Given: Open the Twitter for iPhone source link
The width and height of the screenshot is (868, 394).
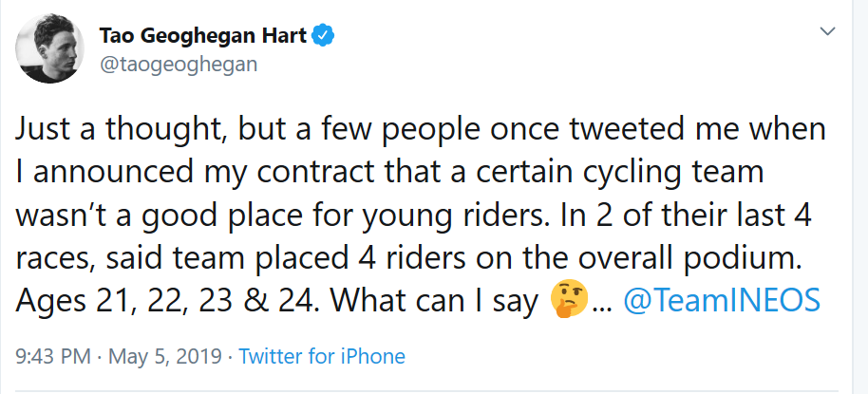Looking at the screenshot, I should coord(322,357).
